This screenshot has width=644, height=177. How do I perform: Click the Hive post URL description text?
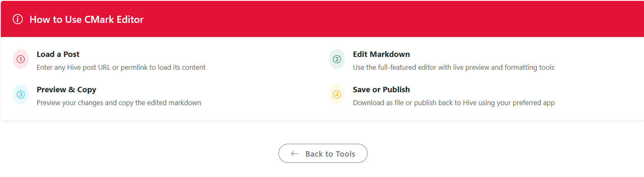click(x=121, y=67)
